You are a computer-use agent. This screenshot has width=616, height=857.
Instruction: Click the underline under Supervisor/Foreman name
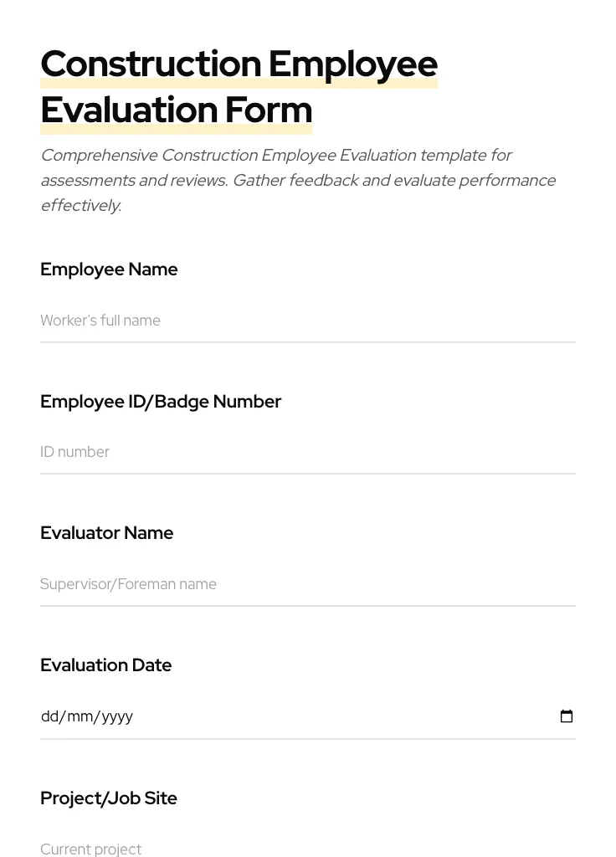click(x=307, y=606)
